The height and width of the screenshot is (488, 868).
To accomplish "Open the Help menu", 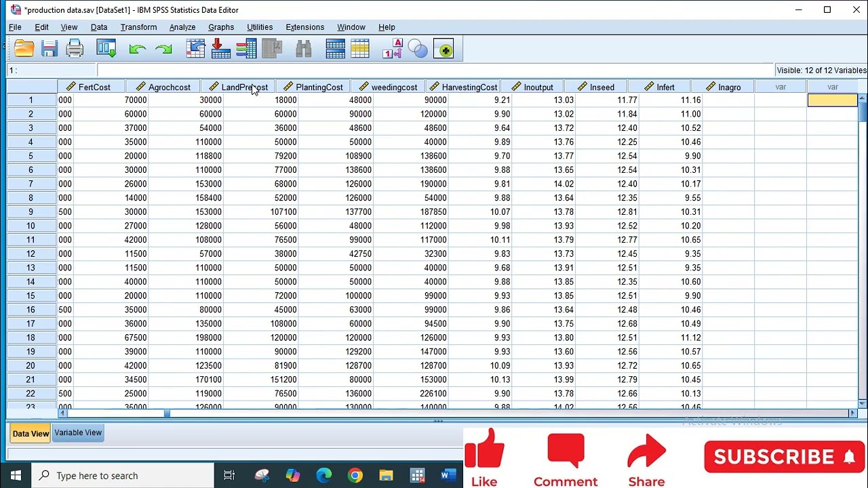I will pyautogui.click(x=387, y=27).
